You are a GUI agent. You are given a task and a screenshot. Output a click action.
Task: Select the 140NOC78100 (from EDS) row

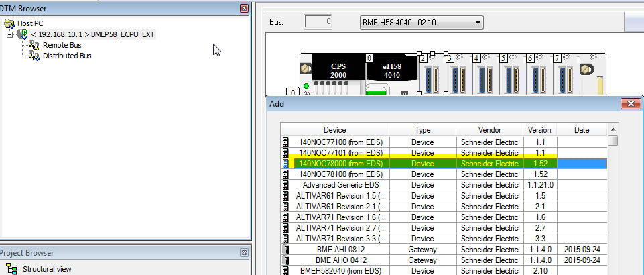coord(444,174)
